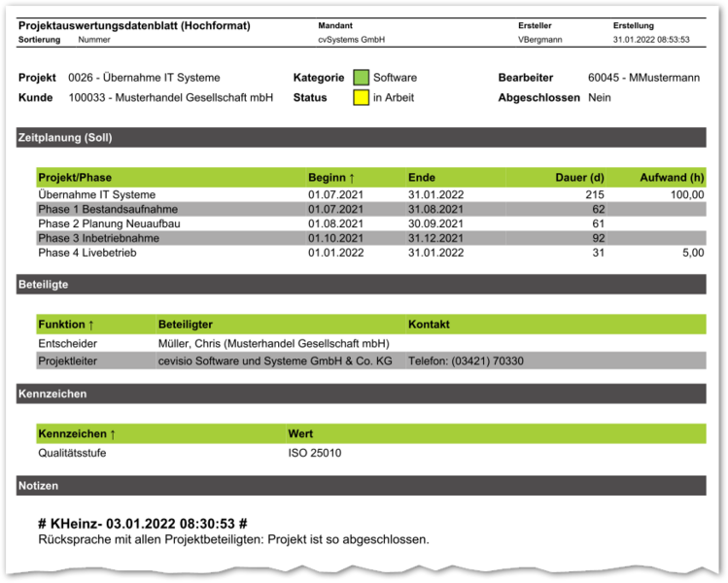728x583 pixels.
Task: Click the Dauer value 61
Action: (x=598, y=223)
